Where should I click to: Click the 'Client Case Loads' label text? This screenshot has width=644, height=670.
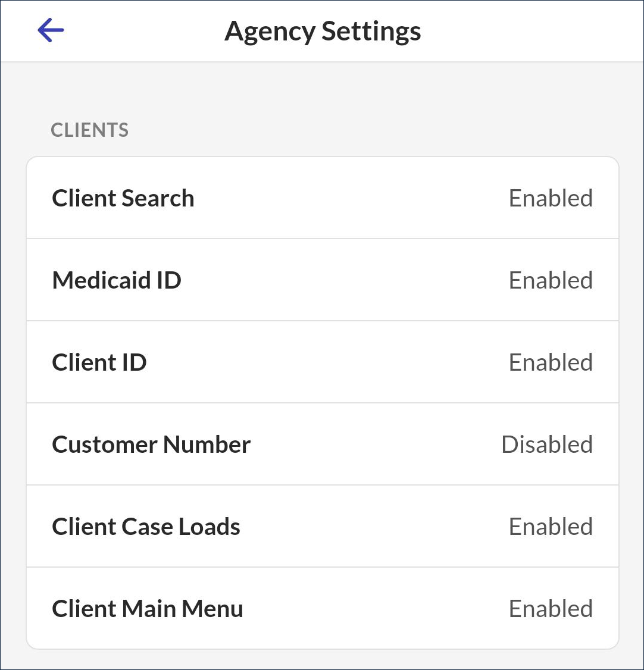tap(146, 527)
